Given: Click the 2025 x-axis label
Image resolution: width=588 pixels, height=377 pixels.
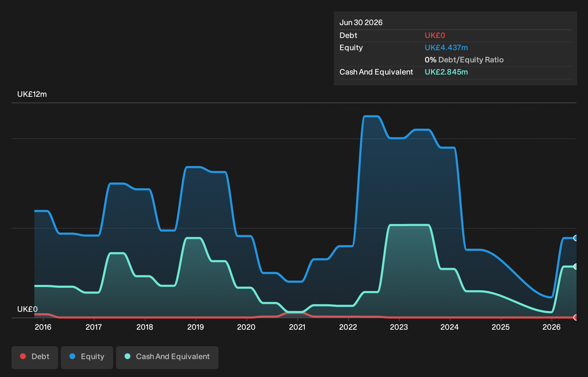Looking at the screenshot, I should pyautogui.click(x=501, y=327).
